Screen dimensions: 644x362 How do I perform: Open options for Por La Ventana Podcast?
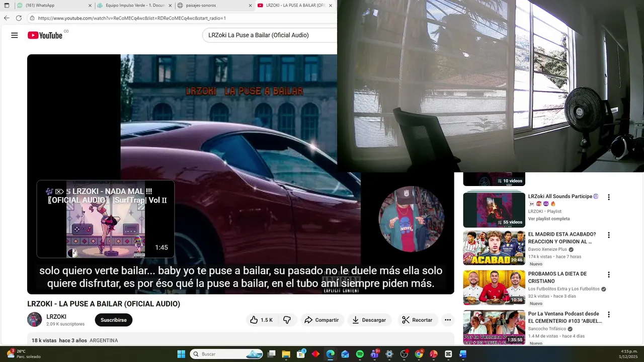point(608,315)
